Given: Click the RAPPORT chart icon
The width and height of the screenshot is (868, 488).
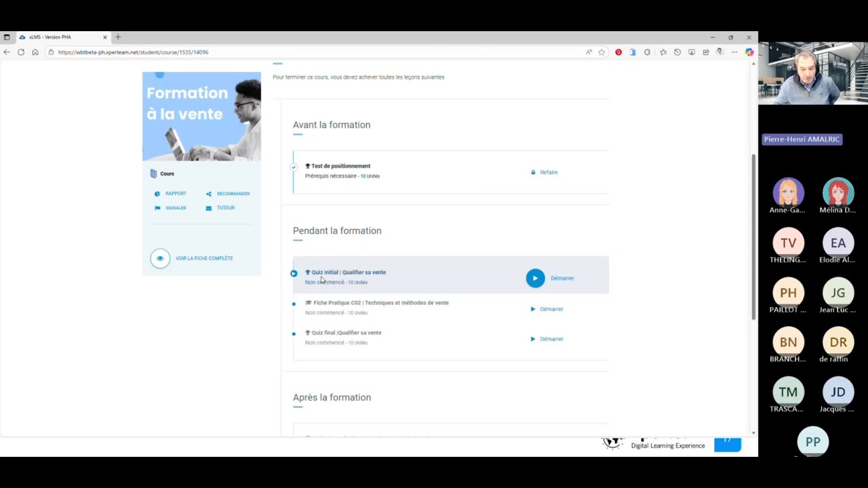Looking at the screenshot, I should coord(157,194).
